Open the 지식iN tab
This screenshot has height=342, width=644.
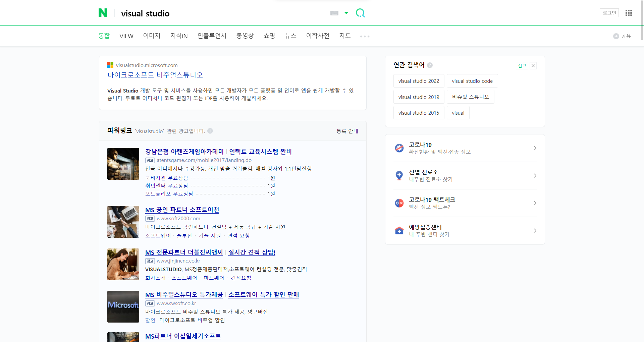pos(179,36)
